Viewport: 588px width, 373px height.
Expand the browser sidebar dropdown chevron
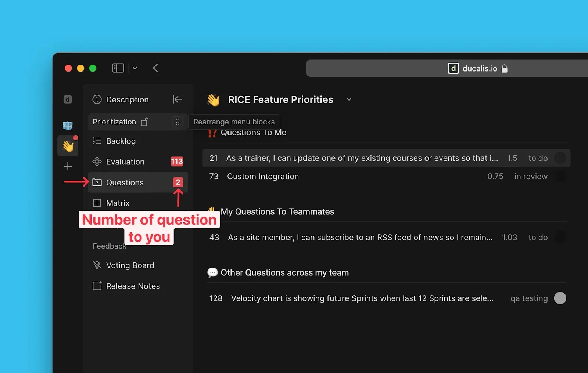point(135,68)
